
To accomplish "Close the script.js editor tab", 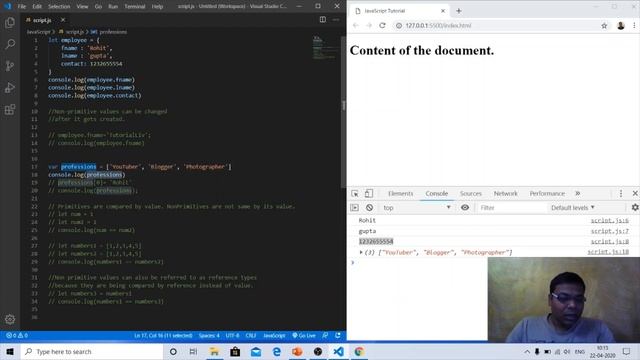I will point(63,20).
